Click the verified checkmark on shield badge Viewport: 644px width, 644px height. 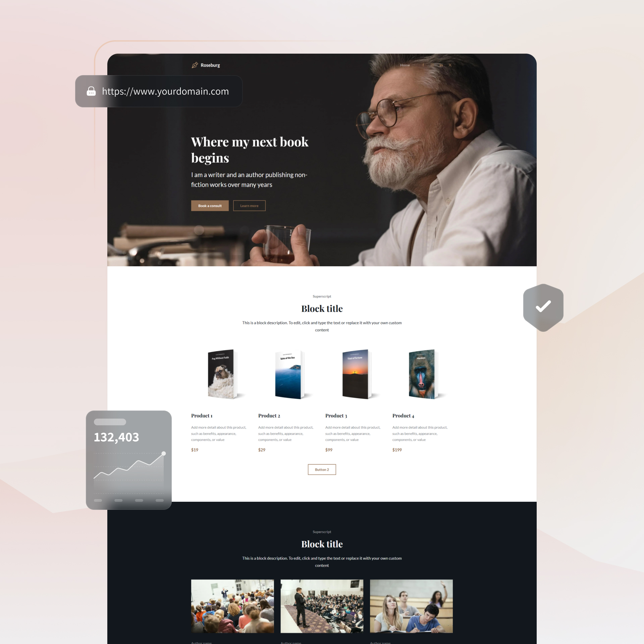coord(543,307)
